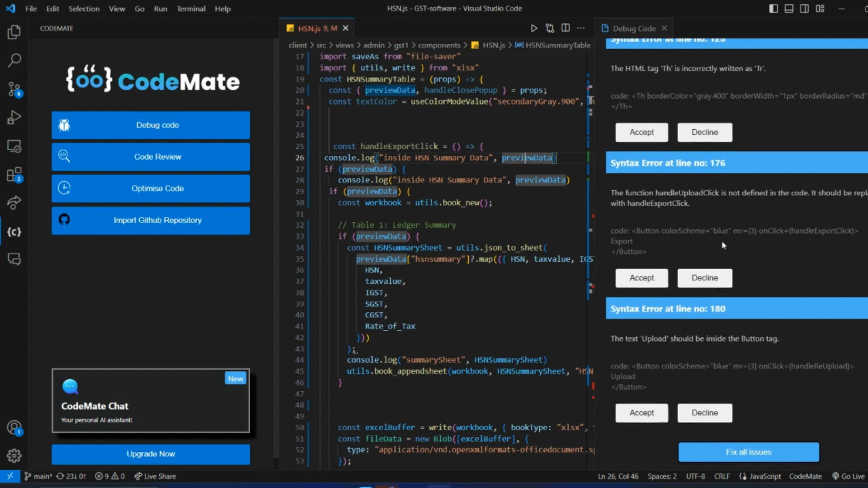Open Go menu
The width and height of the screenshot is (868, 488).
[x=139, y=9]
